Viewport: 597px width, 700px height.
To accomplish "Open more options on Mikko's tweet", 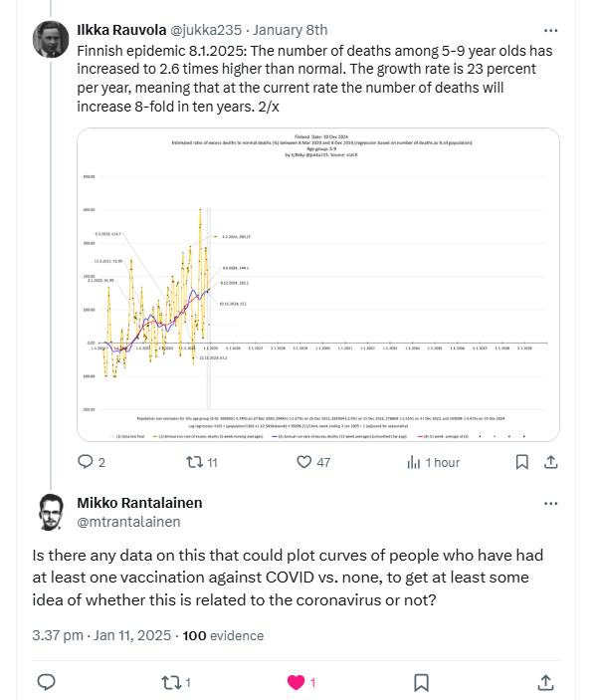I will [x=551, y=504].
